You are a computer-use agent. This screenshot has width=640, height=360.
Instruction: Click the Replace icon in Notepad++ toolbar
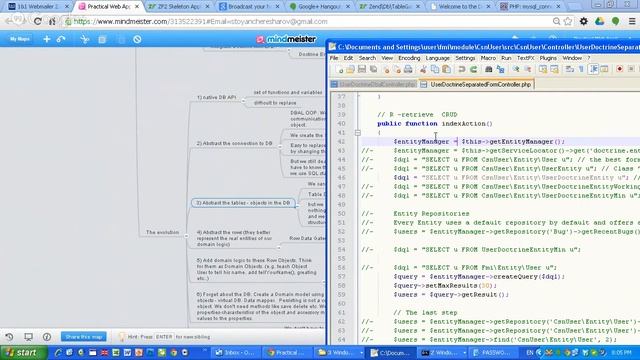(x=500, y=70)
